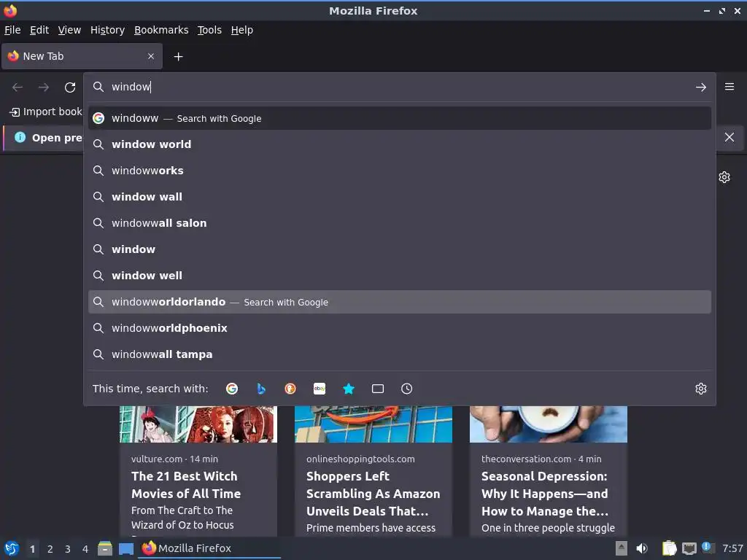
Task: Open 'Seasonal Depression' article headline
Action: click(x=545, y=494)
